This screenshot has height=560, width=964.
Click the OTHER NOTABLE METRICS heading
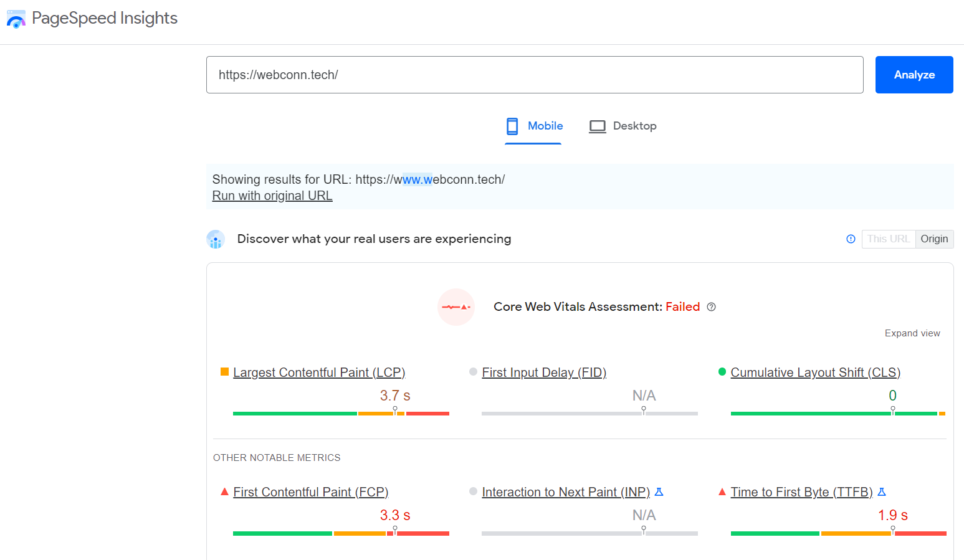click(277, 458)
